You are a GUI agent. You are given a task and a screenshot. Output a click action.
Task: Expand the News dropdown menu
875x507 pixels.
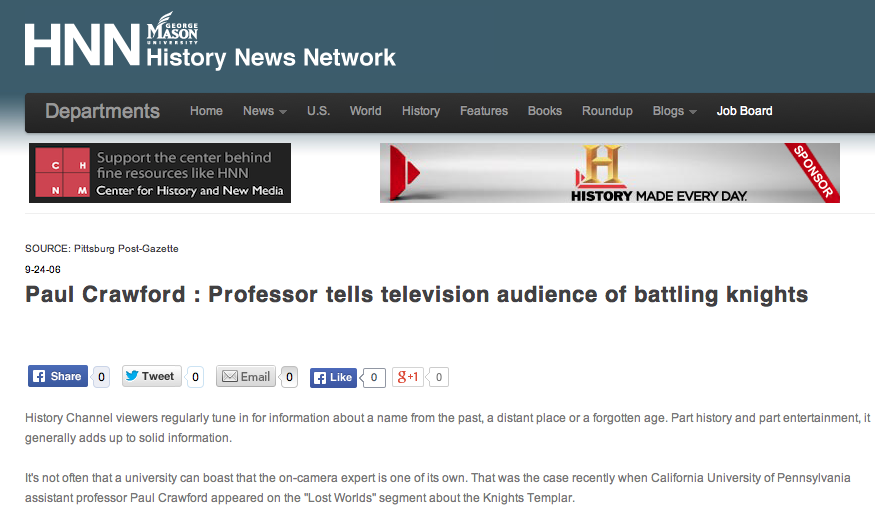coord(264,111)
